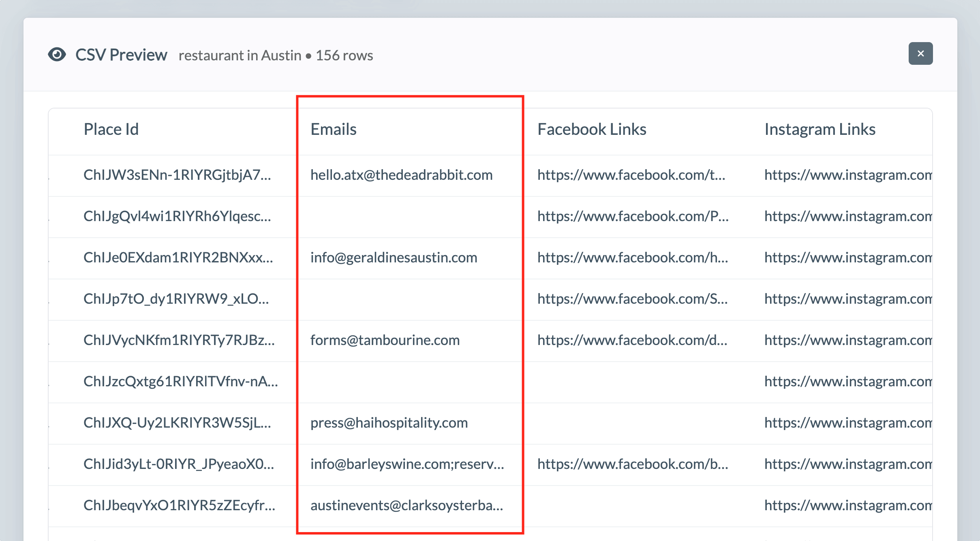Select the Place Id column header
Screen dimensions: 980x541
tap(111, 130)
